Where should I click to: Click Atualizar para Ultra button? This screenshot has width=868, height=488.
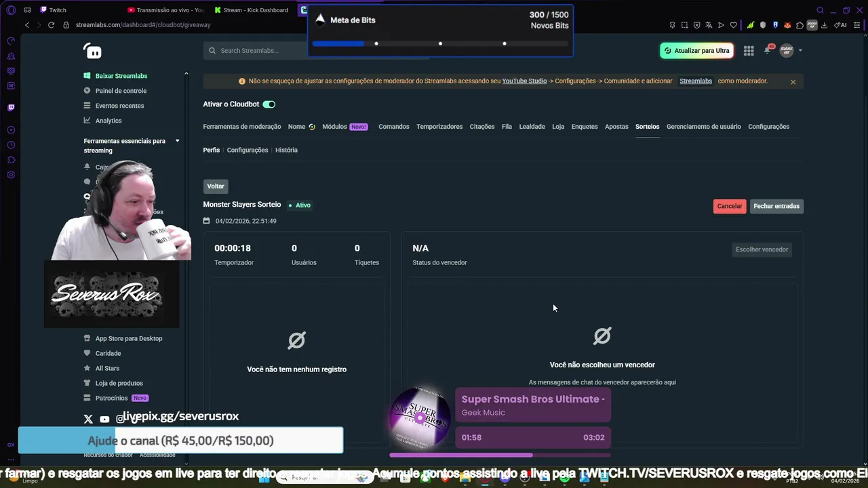click(696, 51)
